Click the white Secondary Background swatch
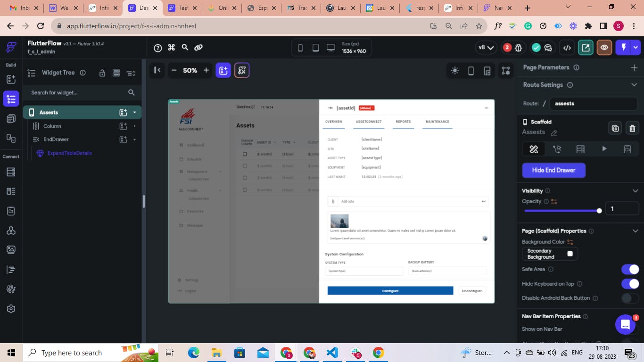The width and height of the screenshot is (644, 362). coord(570,254)
